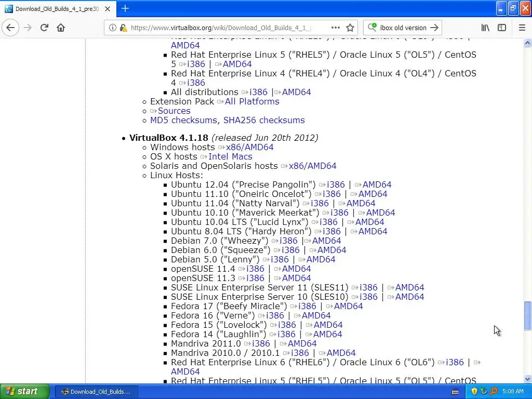532x399 pixels.
Task: Download Mandriva 2010.0 / 2010.1 AMD64
Action: tap(341, 353)
